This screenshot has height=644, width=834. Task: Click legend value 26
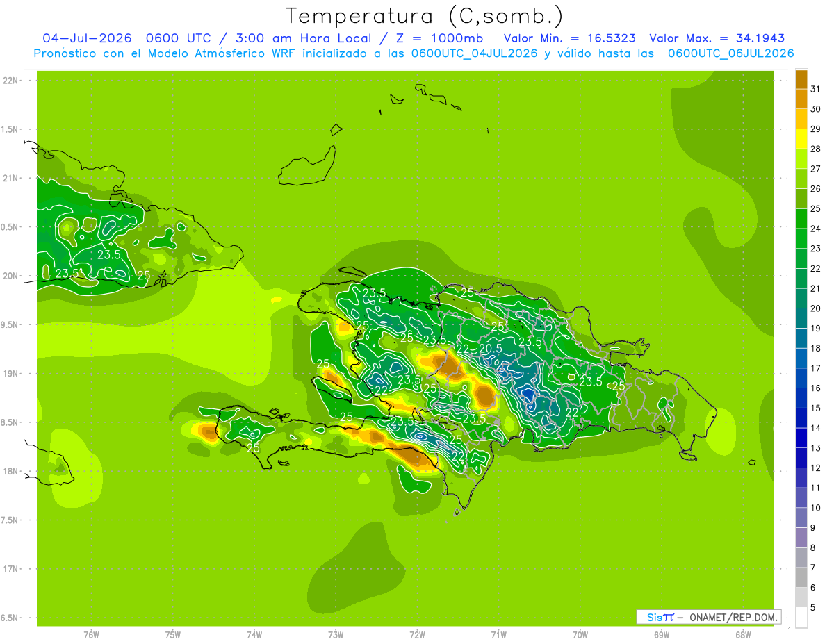(x=815, y=189)
